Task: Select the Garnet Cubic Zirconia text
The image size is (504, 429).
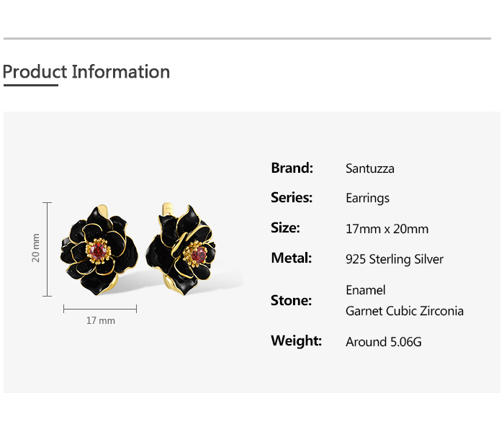Action: pos(404,311)
